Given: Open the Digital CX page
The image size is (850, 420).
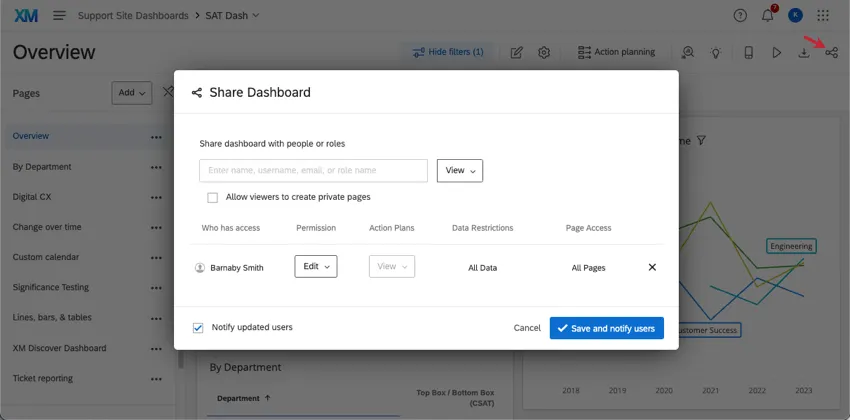Looking at the screenshot, I should [32, 197].
